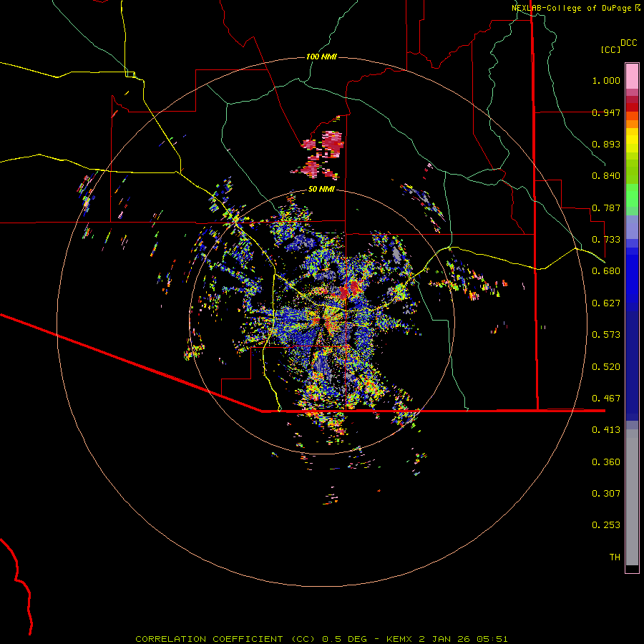Viewport: 644px width, 644px height.
Task: Select the 0.893 legend value
Action: (x=606, y=144)
